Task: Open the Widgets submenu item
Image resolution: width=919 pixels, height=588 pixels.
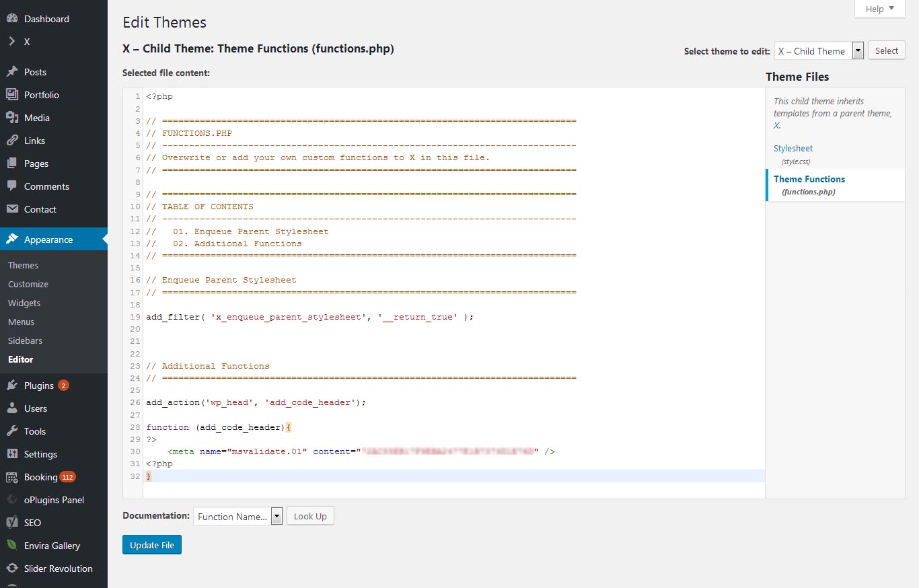Action: 24,303
